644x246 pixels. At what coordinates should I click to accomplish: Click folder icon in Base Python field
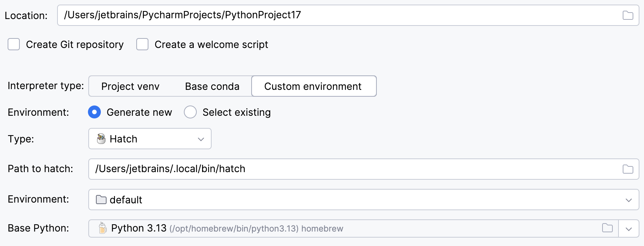(607, 228)
